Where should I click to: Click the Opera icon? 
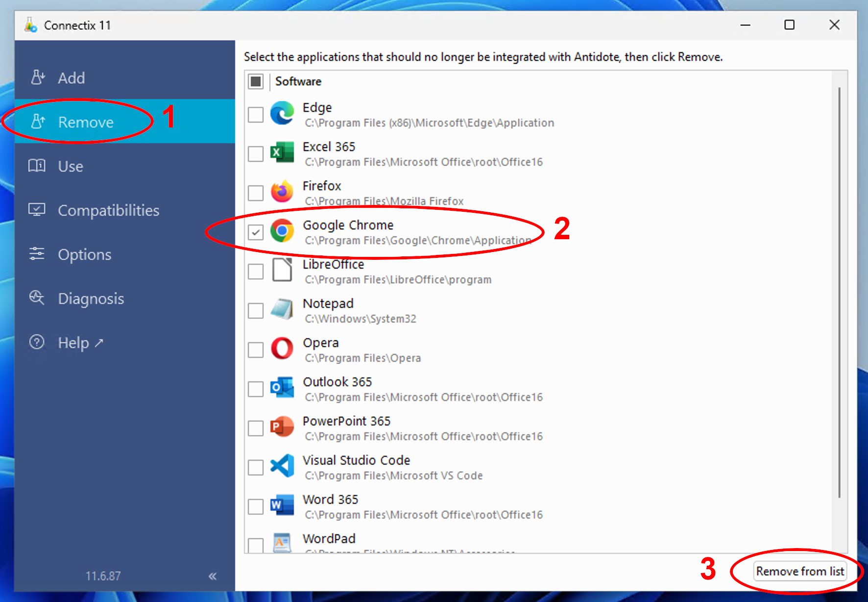click(x=282, y=349)
